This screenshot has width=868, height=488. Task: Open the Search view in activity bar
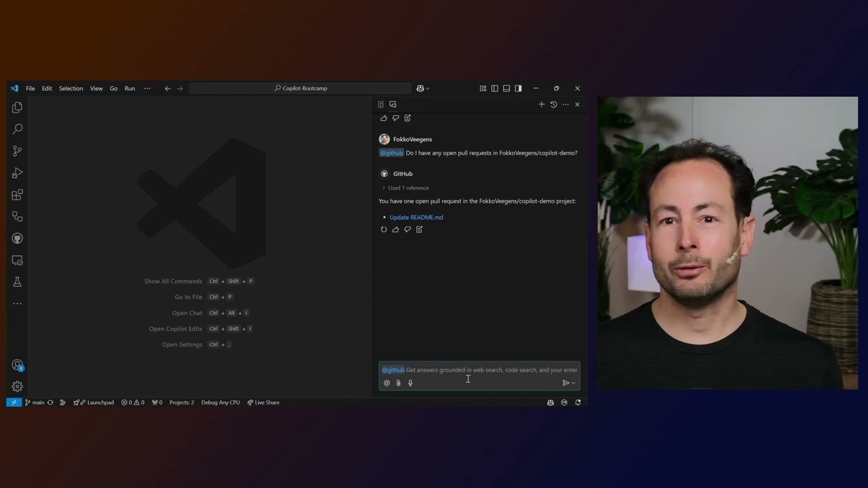tap(17, 129)
